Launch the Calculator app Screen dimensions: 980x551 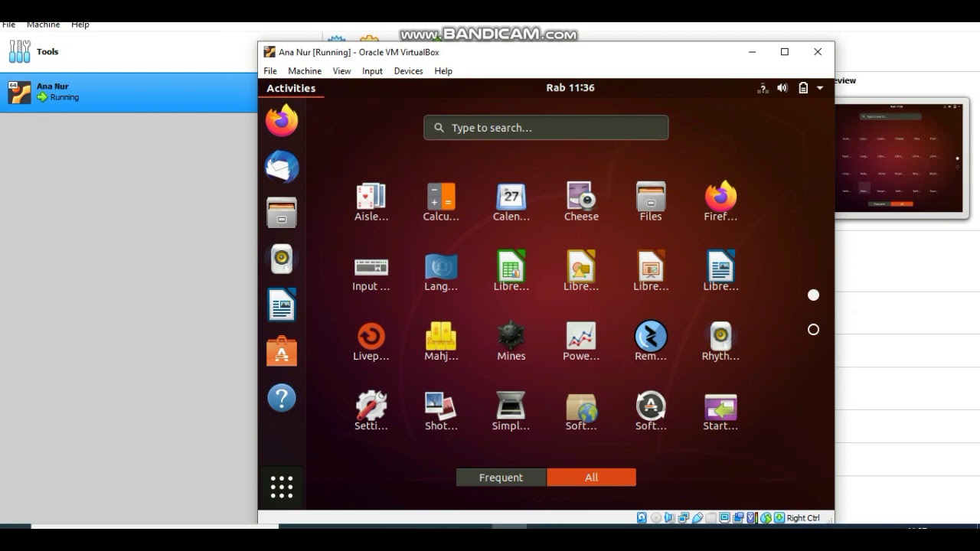[441, 202]
